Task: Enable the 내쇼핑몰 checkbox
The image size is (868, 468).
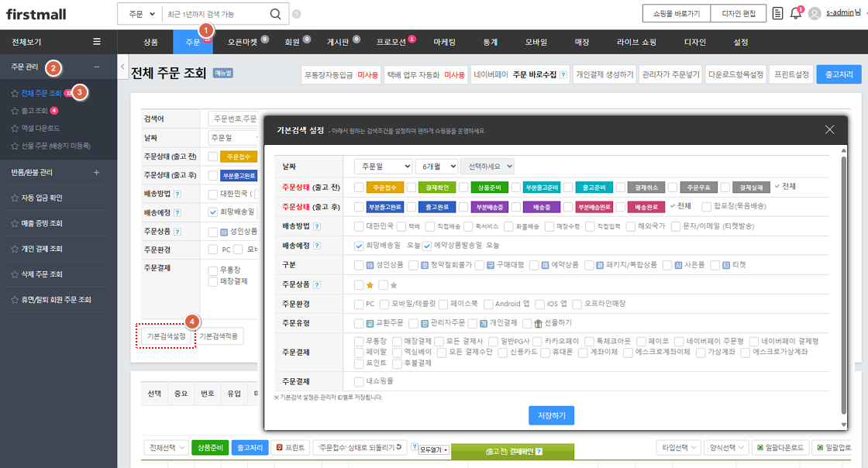Action: 359,381
